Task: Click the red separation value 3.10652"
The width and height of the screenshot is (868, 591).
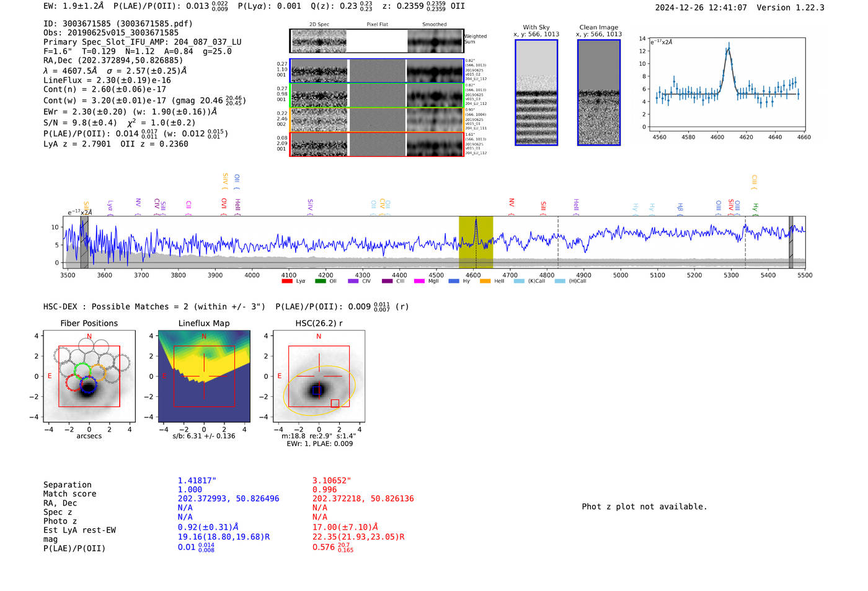Action: tap(332, 481)
